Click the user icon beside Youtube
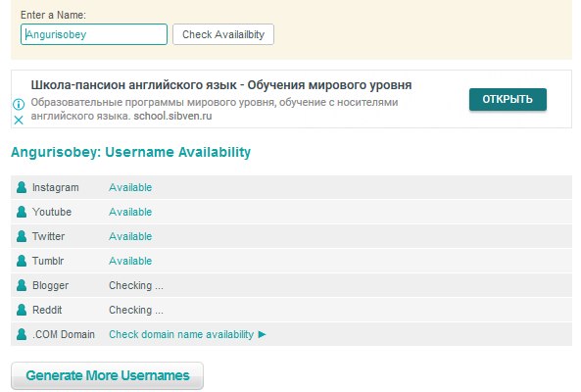 pos(22,212)
